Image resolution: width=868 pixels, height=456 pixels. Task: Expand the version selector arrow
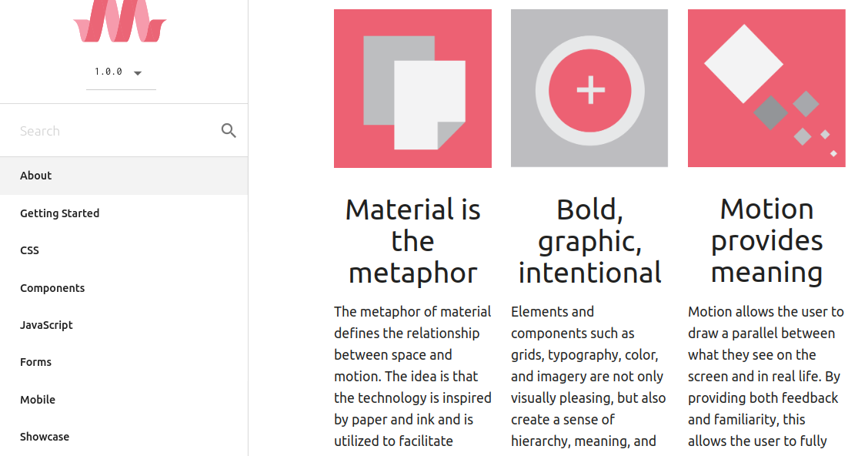pyautogui.click(x=138, y=72)
